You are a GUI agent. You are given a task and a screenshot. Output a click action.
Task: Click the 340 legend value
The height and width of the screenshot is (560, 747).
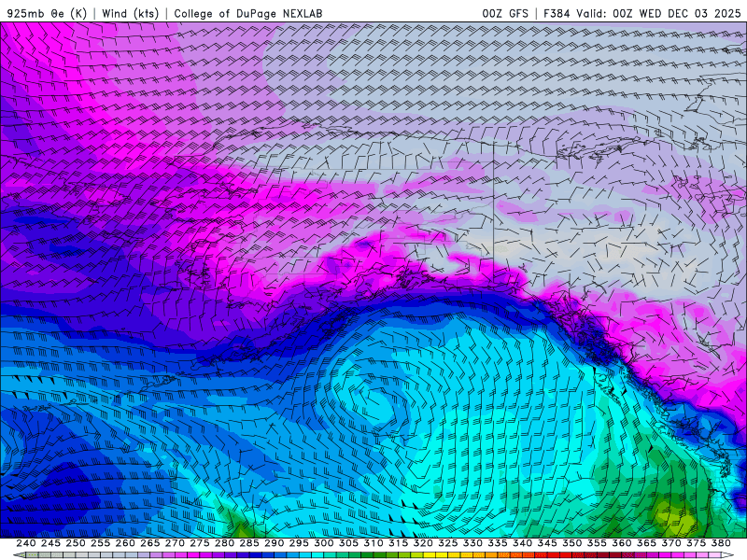tap(522, 543)
